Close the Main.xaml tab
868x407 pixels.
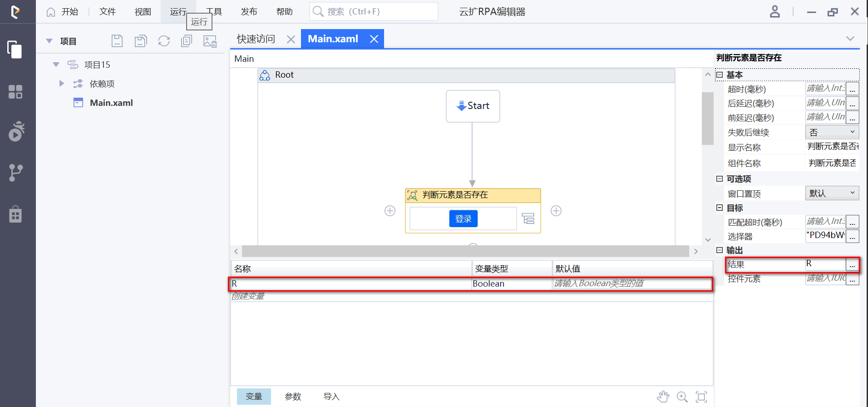(374, 39)
